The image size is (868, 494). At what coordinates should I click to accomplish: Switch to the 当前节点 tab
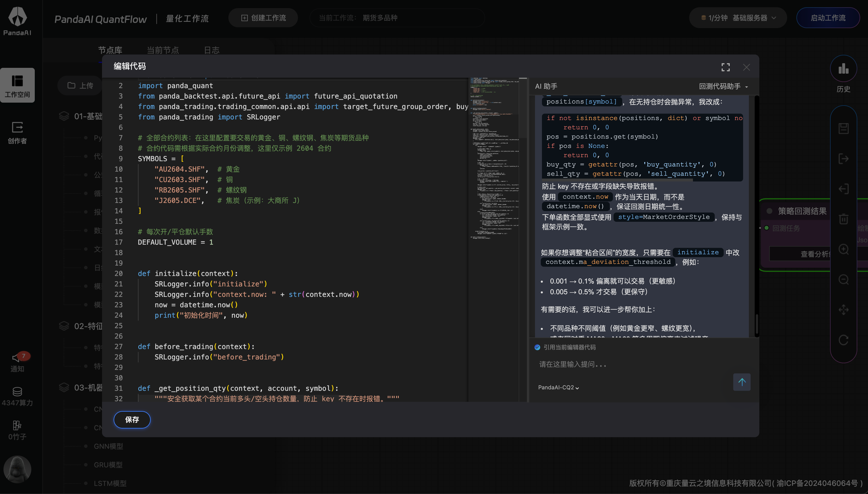point(163,50)
